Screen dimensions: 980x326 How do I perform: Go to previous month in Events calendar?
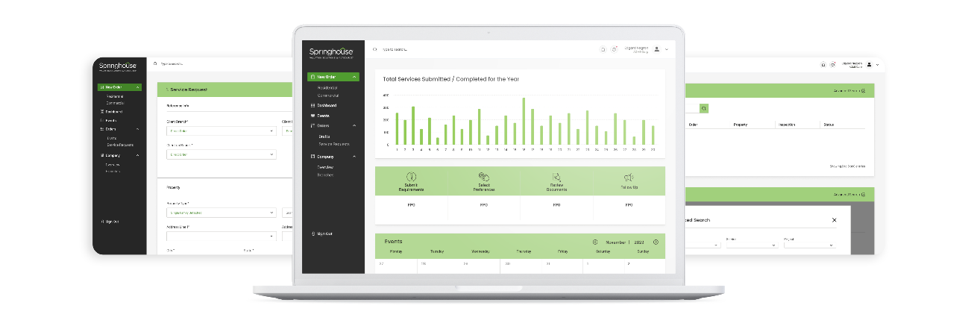click(x=594, y=242)
